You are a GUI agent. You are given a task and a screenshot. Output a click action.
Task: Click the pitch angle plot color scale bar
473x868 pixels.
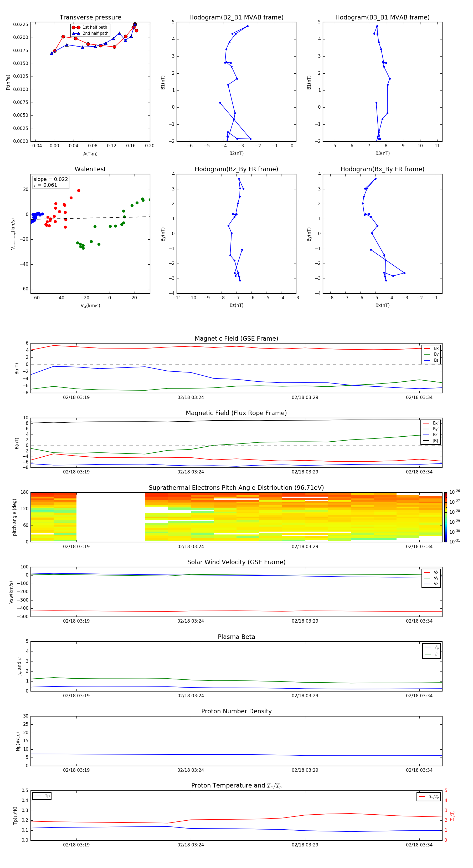coord(446,517)
